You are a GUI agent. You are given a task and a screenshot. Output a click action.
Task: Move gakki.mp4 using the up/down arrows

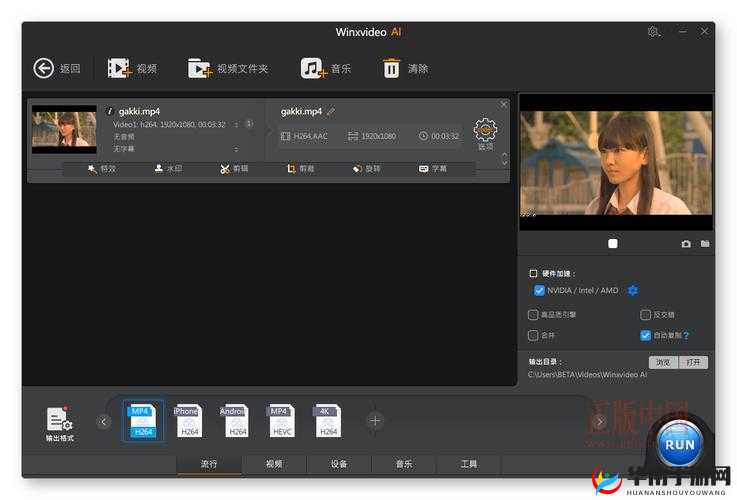(x=504, y=159)
